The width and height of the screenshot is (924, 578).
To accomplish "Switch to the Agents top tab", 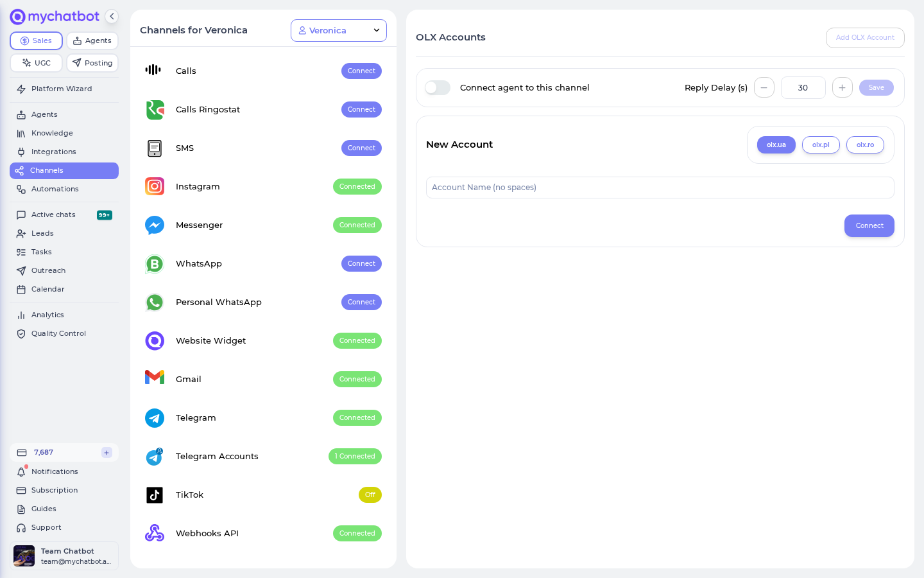I will [x=92, y=40].
